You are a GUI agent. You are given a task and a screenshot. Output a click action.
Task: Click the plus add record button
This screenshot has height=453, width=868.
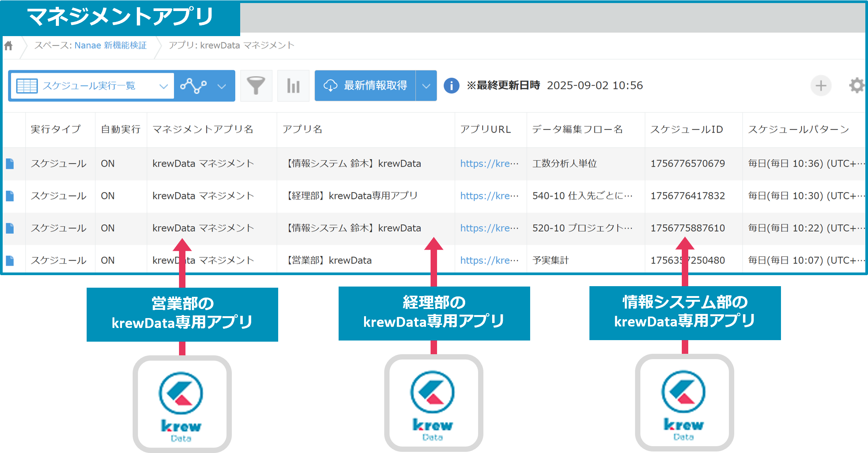click(820, 86)
